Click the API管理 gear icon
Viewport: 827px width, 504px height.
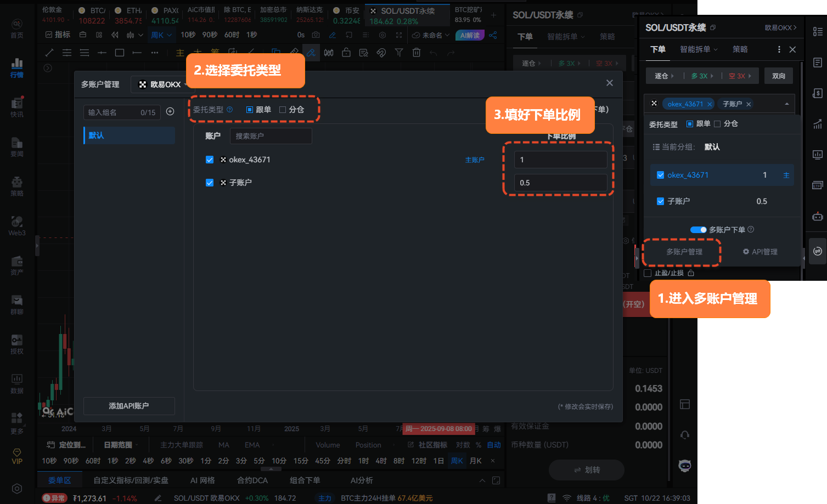tap(746, 252)
